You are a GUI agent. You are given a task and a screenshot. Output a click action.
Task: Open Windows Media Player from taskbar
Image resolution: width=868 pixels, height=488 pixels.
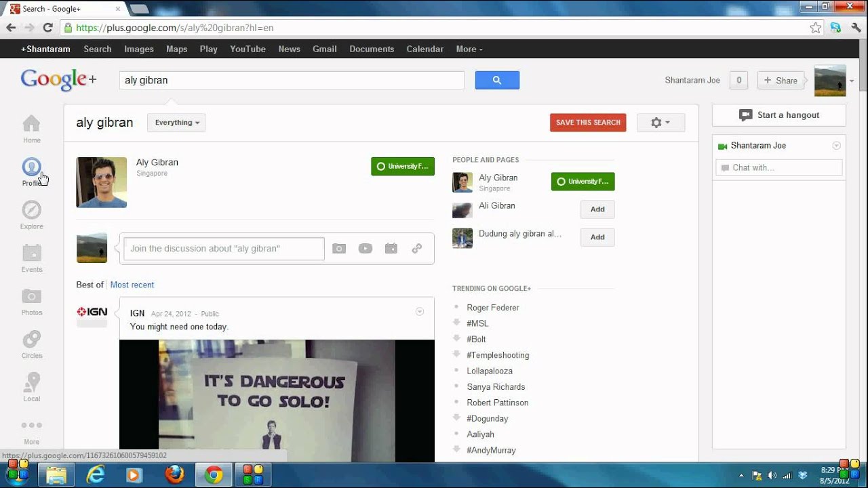tap(134, 474)
